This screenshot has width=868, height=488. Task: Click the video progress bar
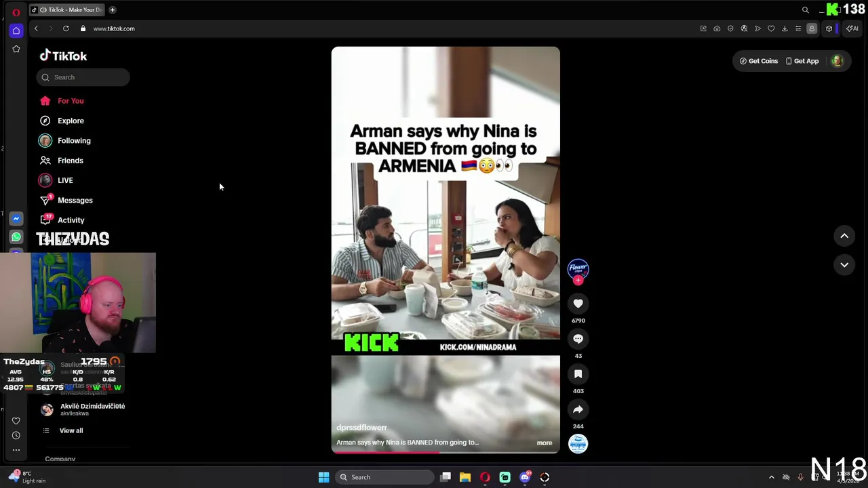coord(446,452)
